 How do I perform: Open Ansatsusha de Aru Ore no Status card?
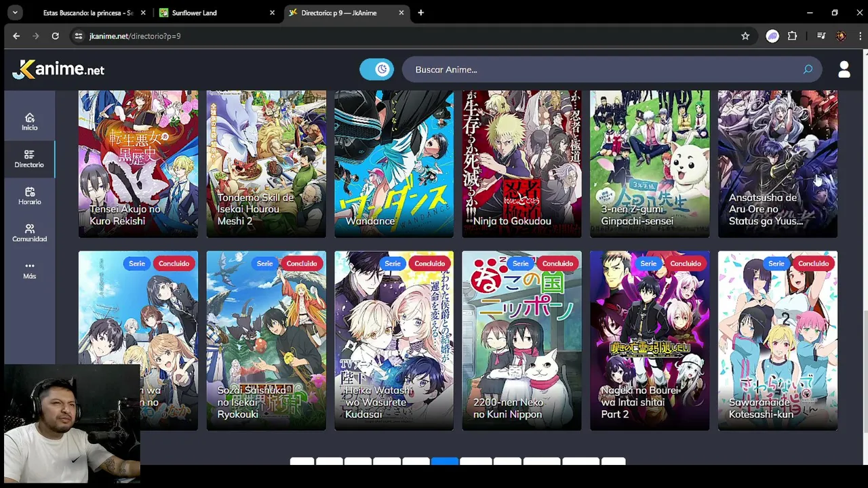[778, 163]
